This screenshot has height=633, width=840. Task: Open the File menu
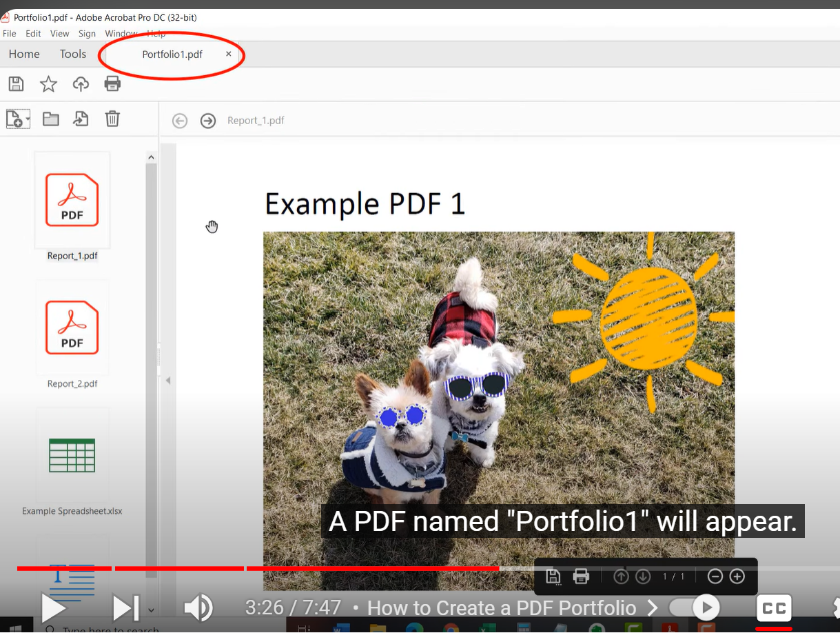[x=9, y=33]
